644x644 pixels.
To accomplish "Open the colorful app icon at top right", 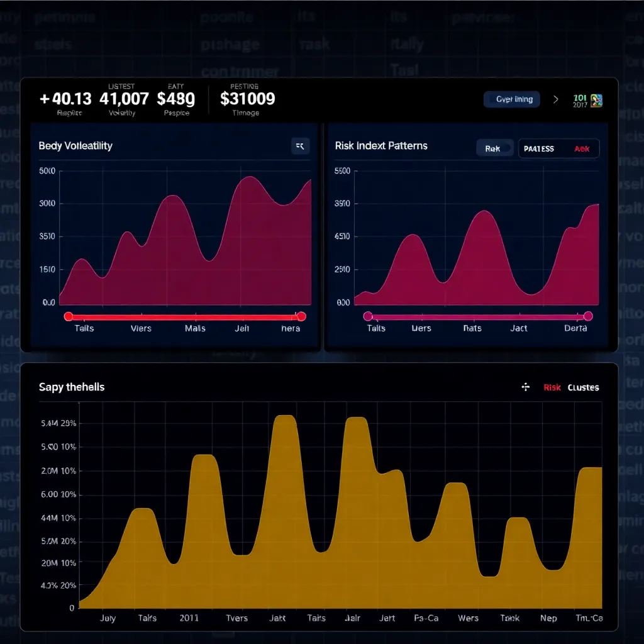I will tap(596, 99).
